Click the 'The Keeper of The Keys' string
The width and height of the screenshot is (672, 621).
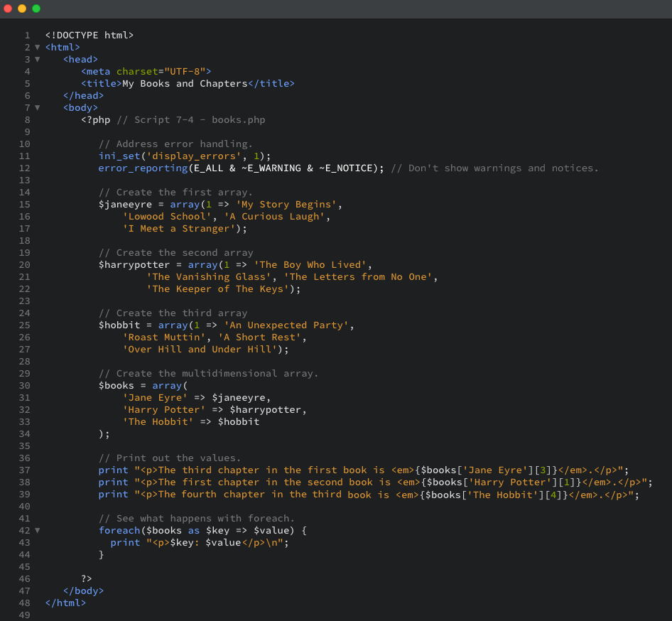coord(217,289)
